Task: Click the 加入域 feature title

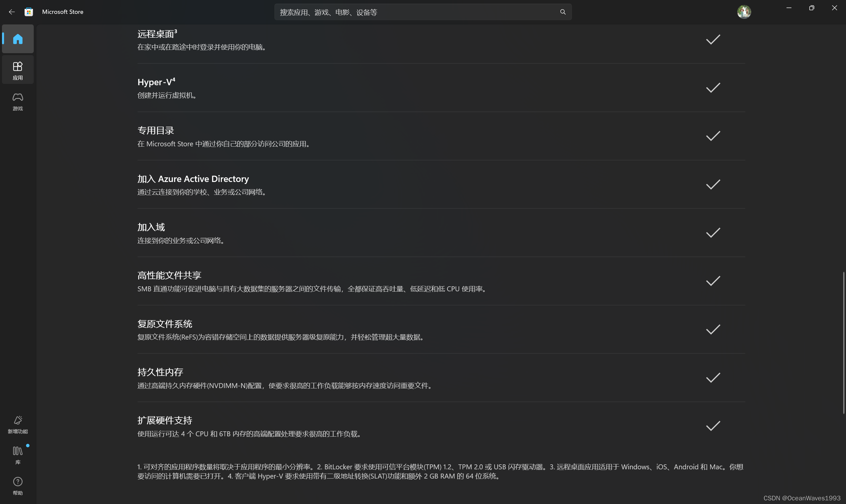Action: pos(151,227)
